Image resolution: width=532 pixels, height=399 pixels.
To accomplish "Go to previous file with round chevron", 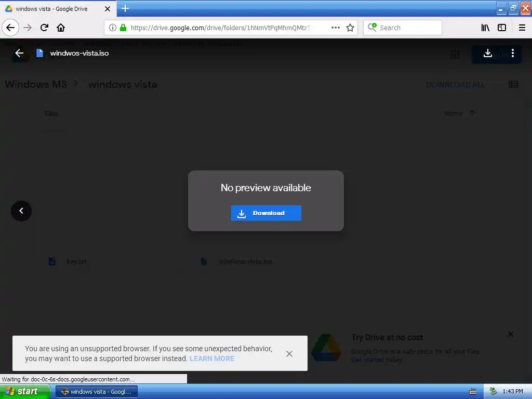I will pyautogui.click(x=21, y=211).
